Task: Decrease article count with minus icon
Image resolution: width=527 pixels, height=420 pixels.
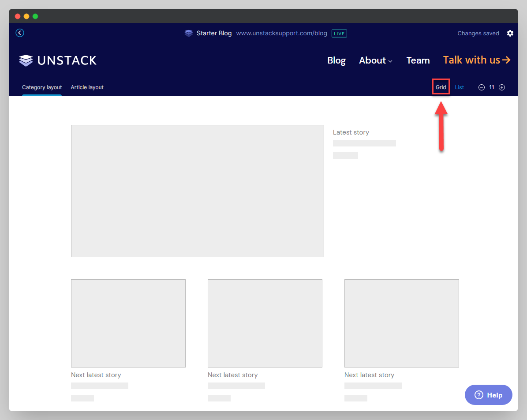Action: click(482, 87)
